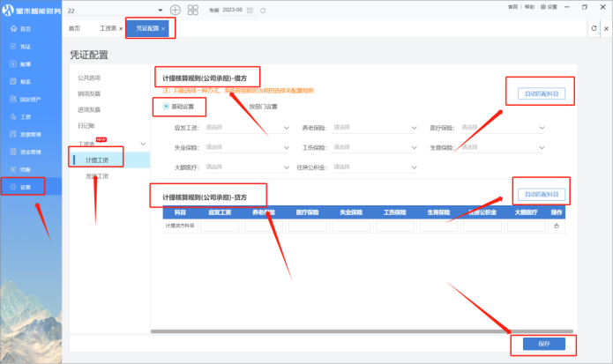The width and height of the screenshot is (613, 364).
Task: Click the 应发工资 cell in 贷方 table
Action: [220, 227]
